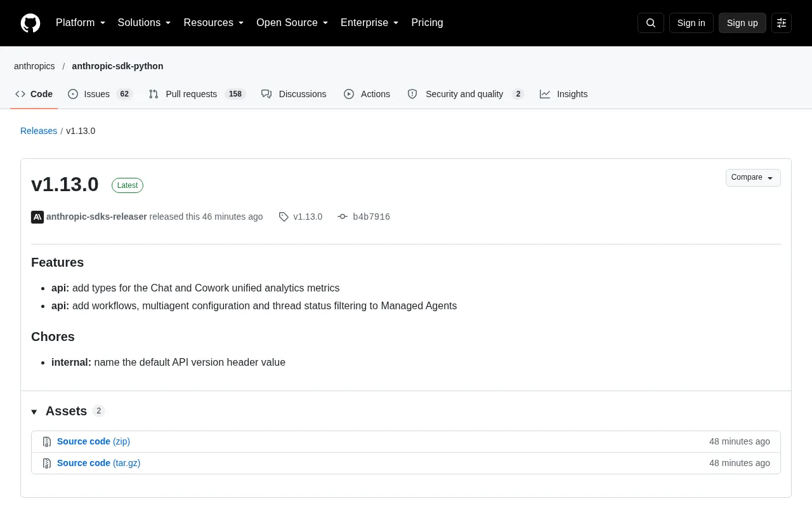Click the Pull requests icon
The height and width of the screenshot is (508, 812).
click(x=154, y=94)
